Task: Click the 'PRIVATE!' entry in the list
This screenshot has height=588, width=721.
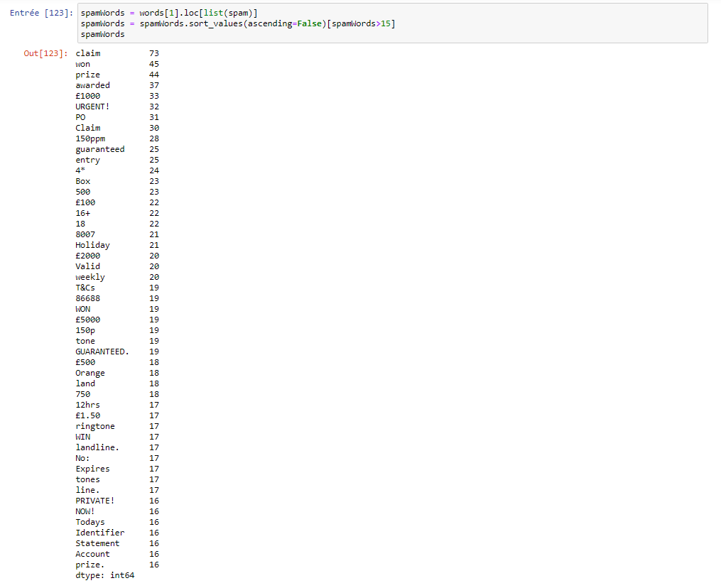Action: tap(95, 501)
